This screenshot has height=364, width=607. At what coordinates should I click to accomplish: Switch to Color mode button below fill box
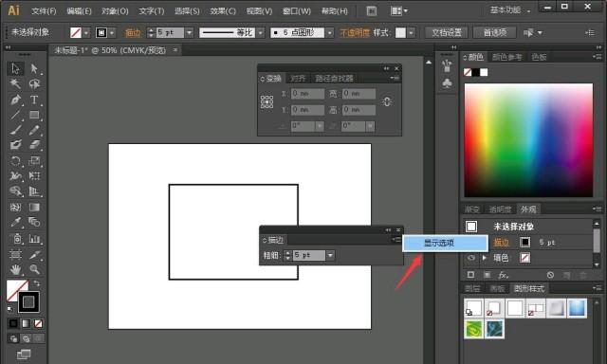click(x=13, y=323)
